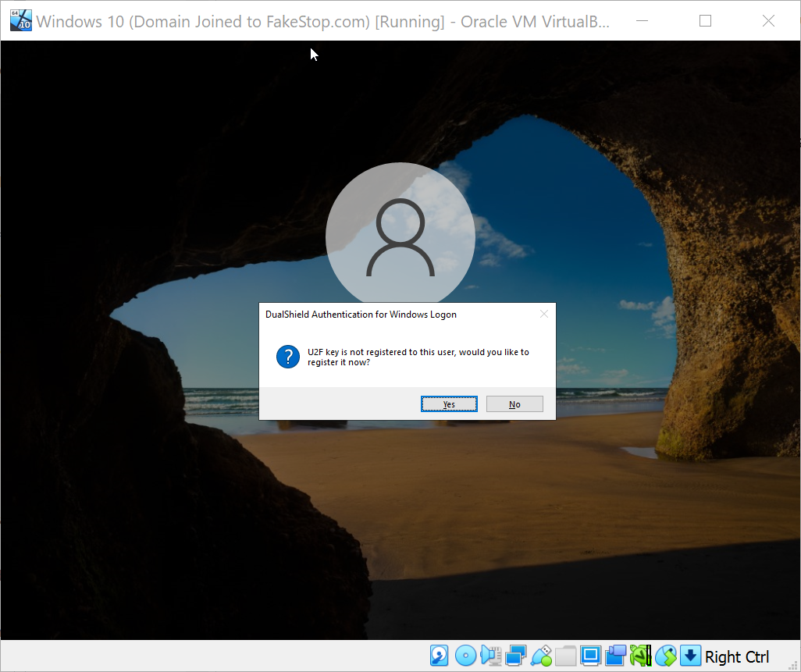This screenshot has width=801, height=672.
Task: Click the hard disk activity indicator icon
Action: point(440,656)
